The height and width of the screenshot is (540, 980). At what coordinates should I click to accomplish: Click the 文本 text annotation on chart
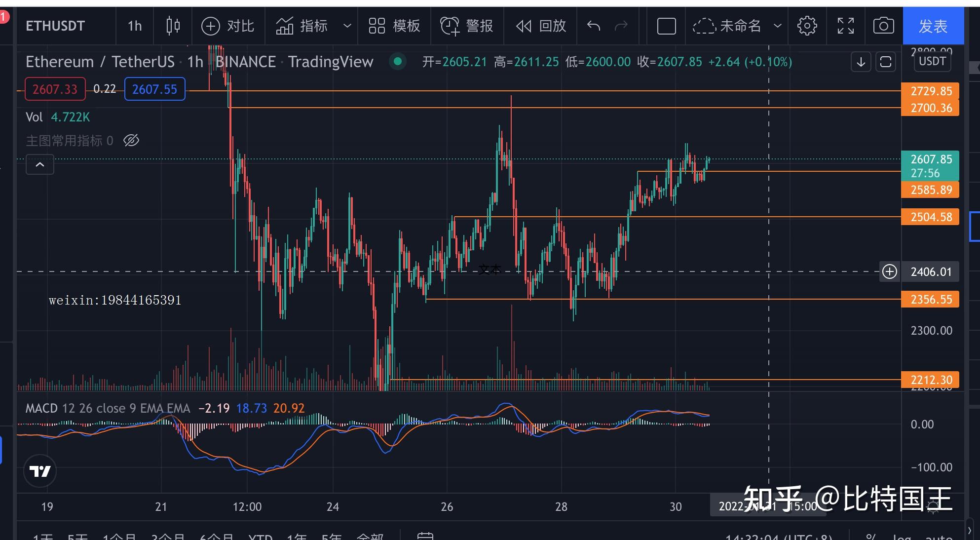click(490, 270)
